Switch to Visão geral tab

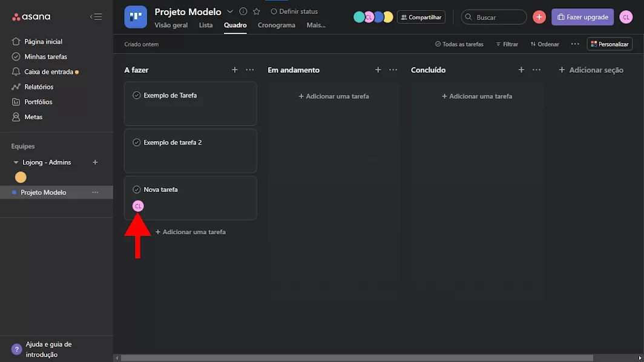coord(171,25)
